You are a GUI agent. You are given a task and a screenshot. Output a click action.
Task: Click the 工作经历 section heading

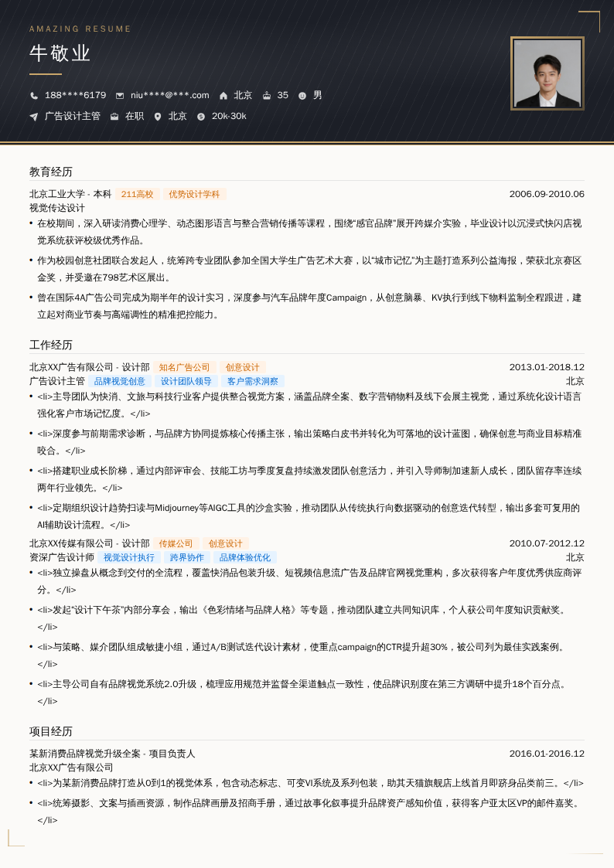click(51, 345)
